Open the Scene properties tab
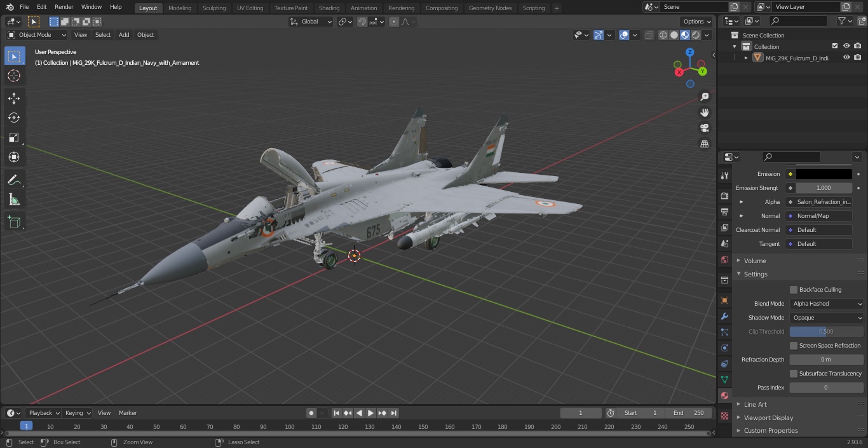Image resolution: width=868 pixels, height=448 pixels. pos(724,243)
